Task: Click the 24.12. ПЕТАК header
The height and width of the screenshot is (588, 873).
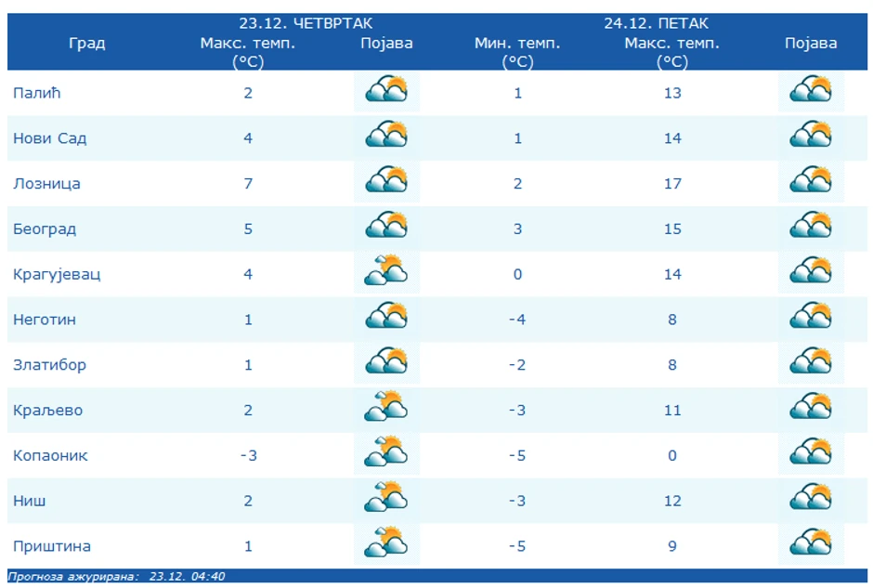Action: 657,23
